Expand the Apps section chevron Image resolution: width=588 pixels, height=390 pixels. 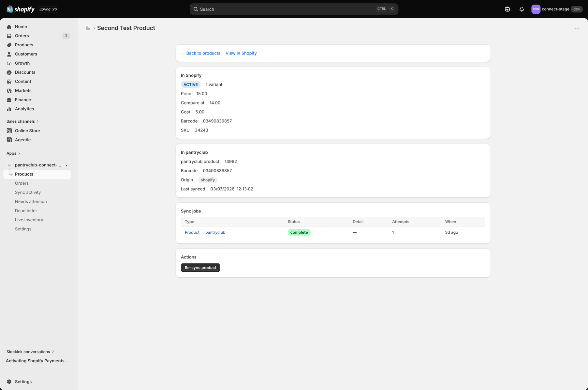coord(19,153)
